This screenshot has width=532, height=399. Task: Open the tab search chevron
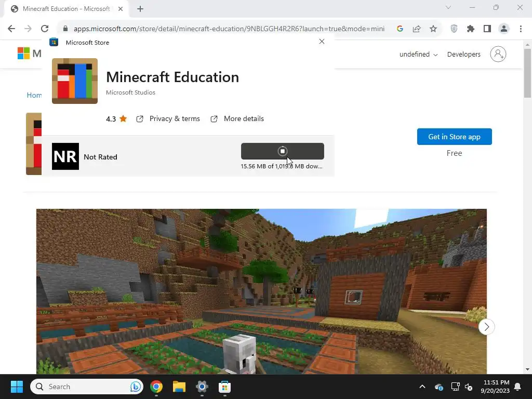tap(448, 7)
